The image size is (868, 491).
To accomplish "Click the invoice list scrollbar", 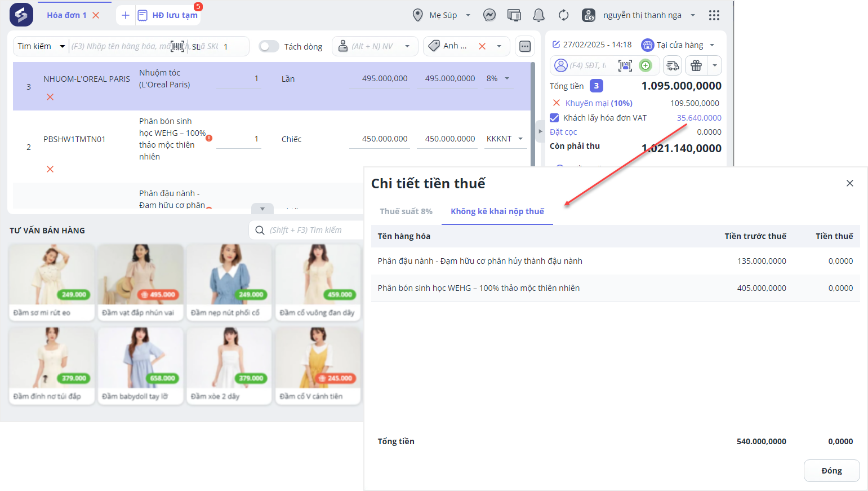I will [533, 114].
